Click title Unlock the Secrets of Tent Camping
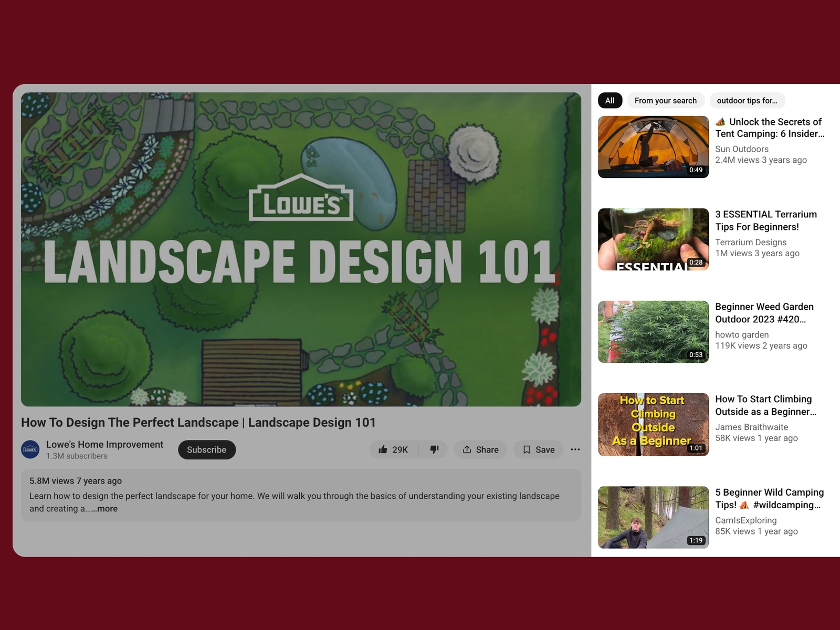 (x=770, y=128)
